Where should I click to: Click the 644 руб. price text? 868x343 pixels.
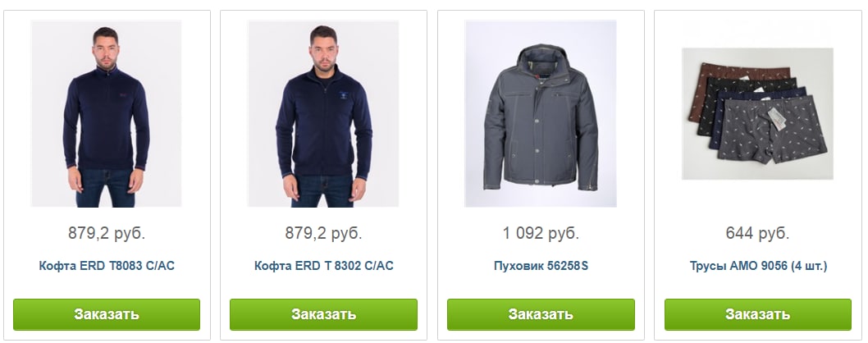coord(757,233)
